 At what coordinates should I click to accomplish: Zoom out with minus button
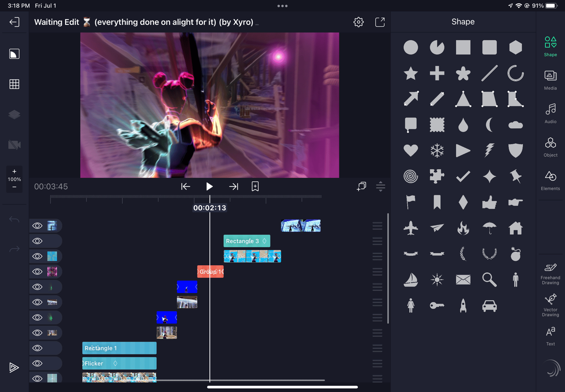[14, 187]
